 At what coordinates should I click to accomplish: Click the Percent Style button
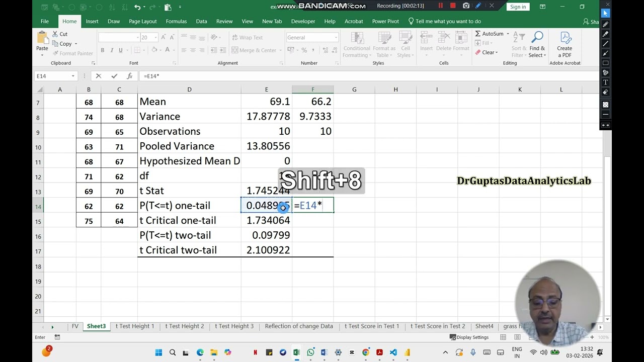coord(304,50)
